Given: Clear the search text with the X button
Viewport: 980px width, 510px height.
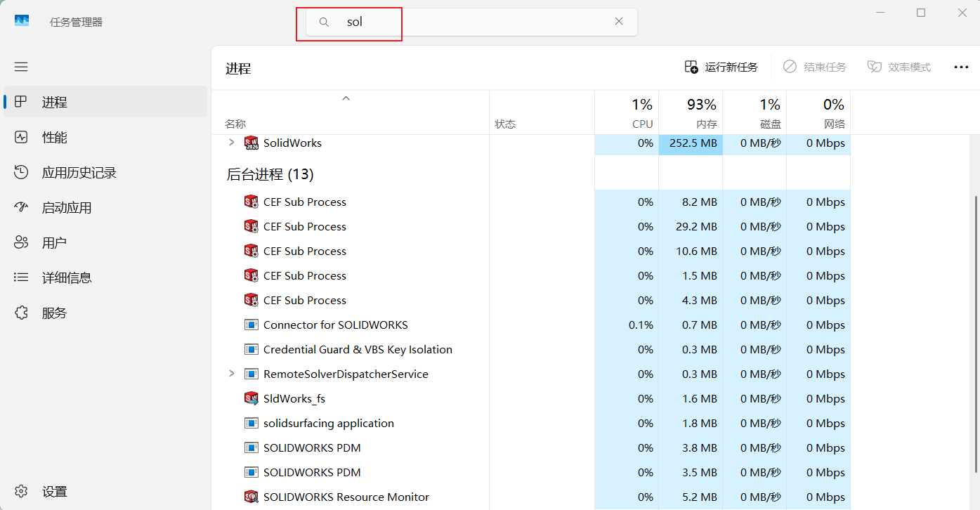Looking at the screenshot, I should [x=619, y=21].
